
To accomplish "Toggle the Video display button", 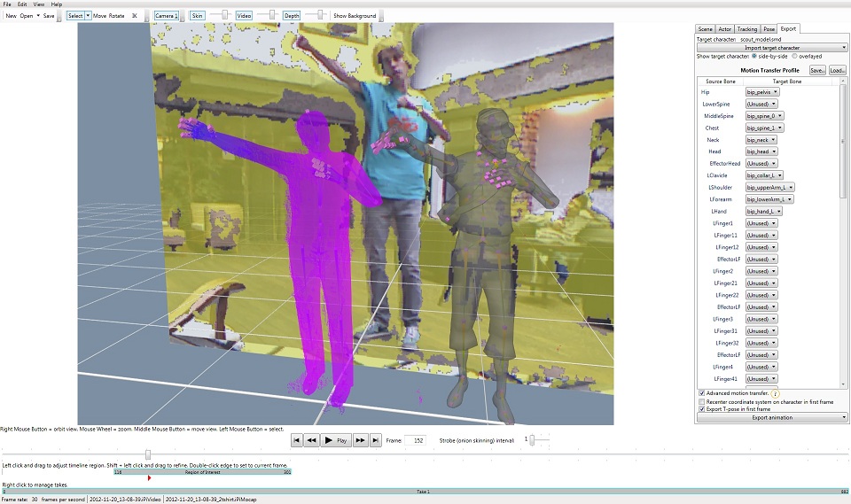I will pyautogui.click(x=244, y=16).
